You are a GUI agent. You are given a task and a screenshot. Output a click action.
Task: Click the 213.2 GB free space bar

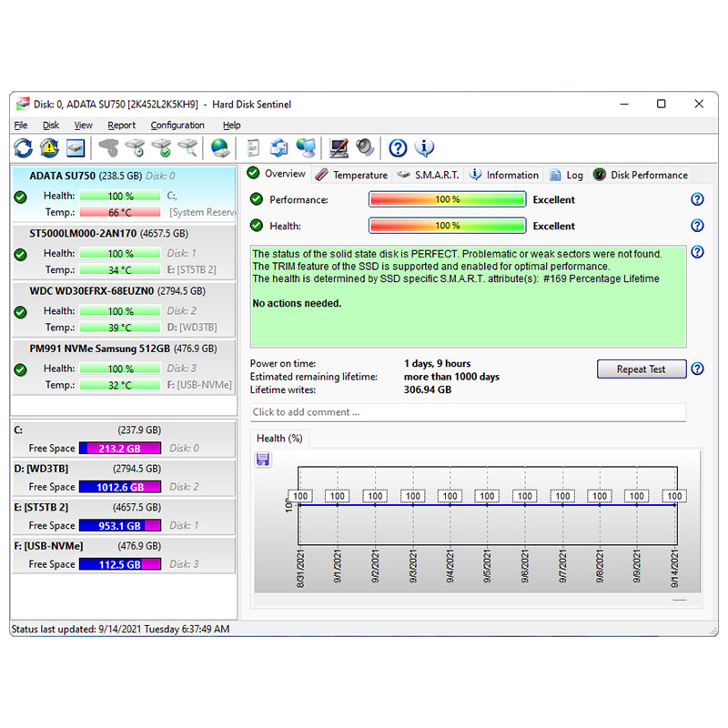pyautogui.click(x=120, y=449)
